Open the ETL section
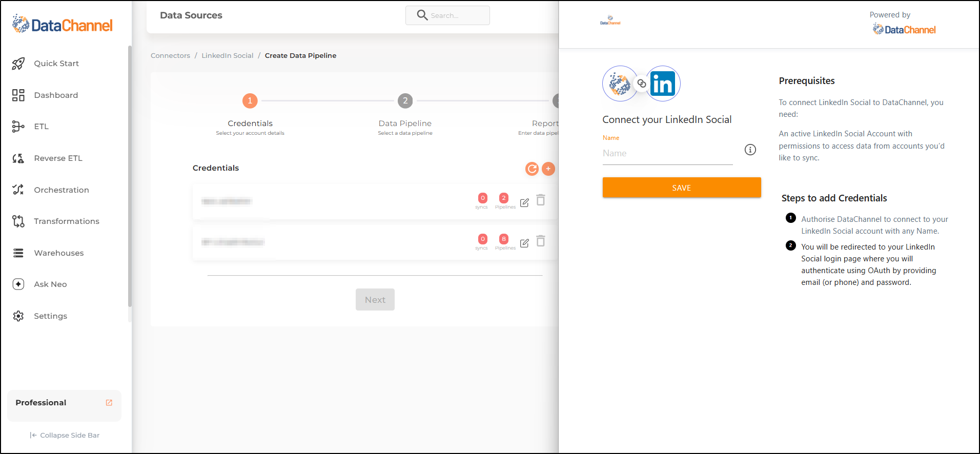This screenshot has height=454, width=980. [x=41, y=127]
